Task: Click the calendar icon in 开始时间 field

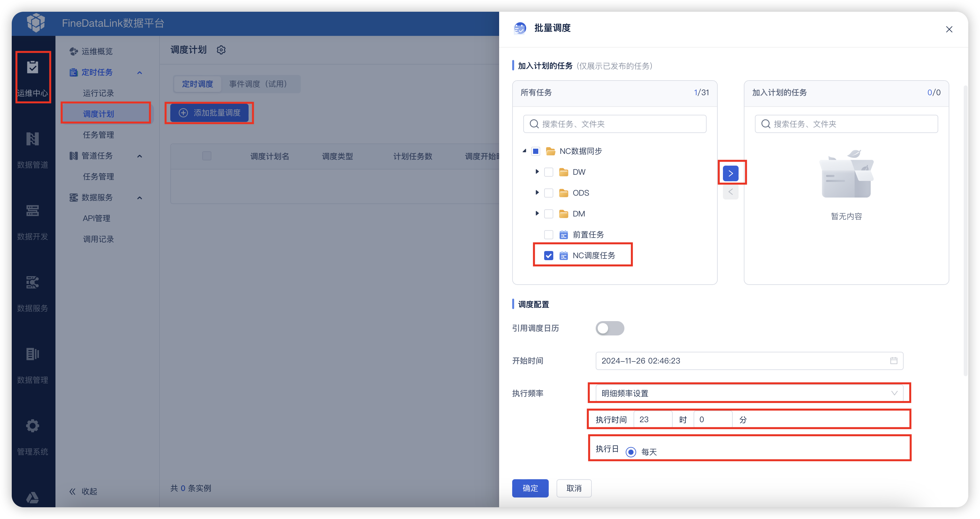Action: click(x=894, y=361)
